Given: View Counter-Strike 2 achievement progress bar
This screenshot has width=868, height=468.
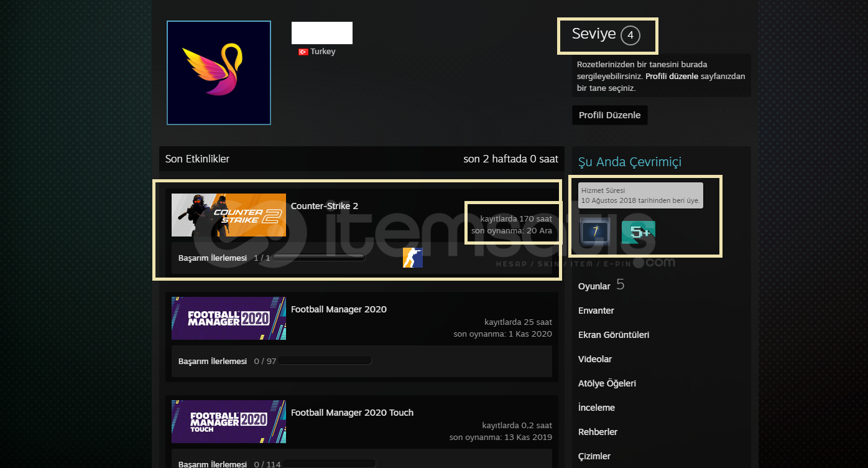Looking at the screenshot, I should coord(319,257).
